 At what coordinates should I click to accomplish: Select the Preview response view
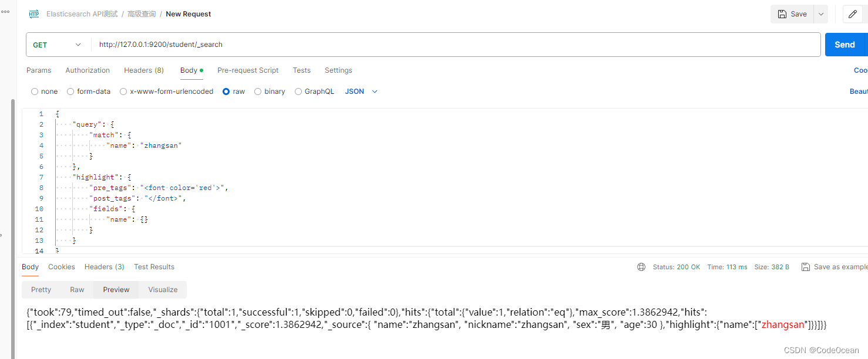coord(116,290)
